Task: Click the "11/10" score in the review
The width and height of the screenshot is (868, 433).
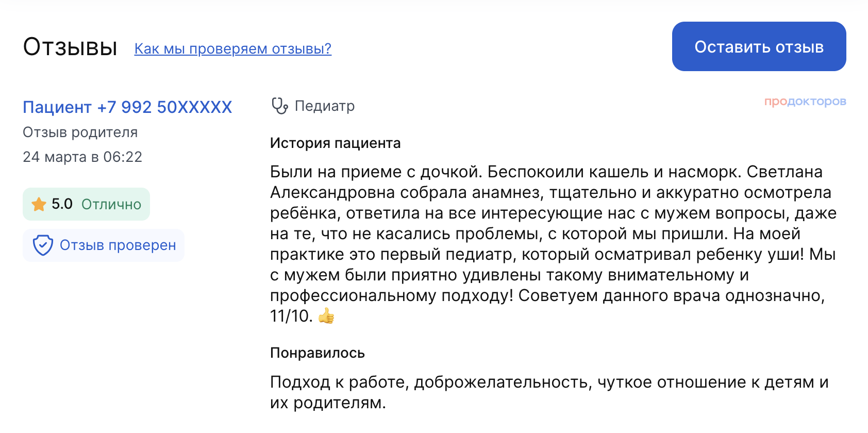Action: [291, 316]
